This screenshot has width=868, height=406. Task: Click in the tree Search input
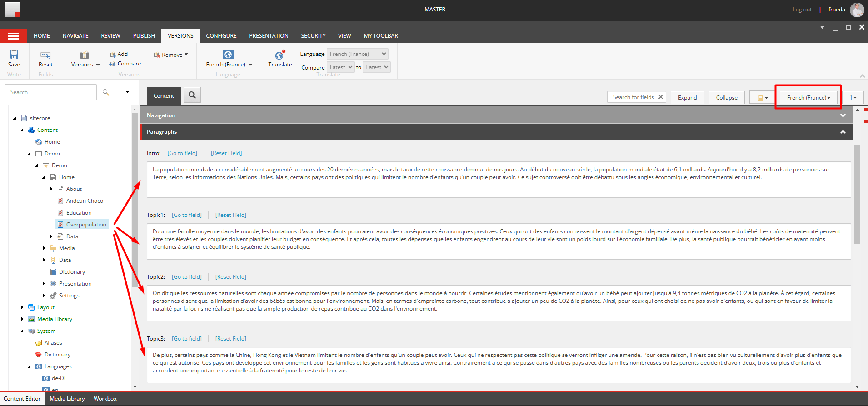51,92
